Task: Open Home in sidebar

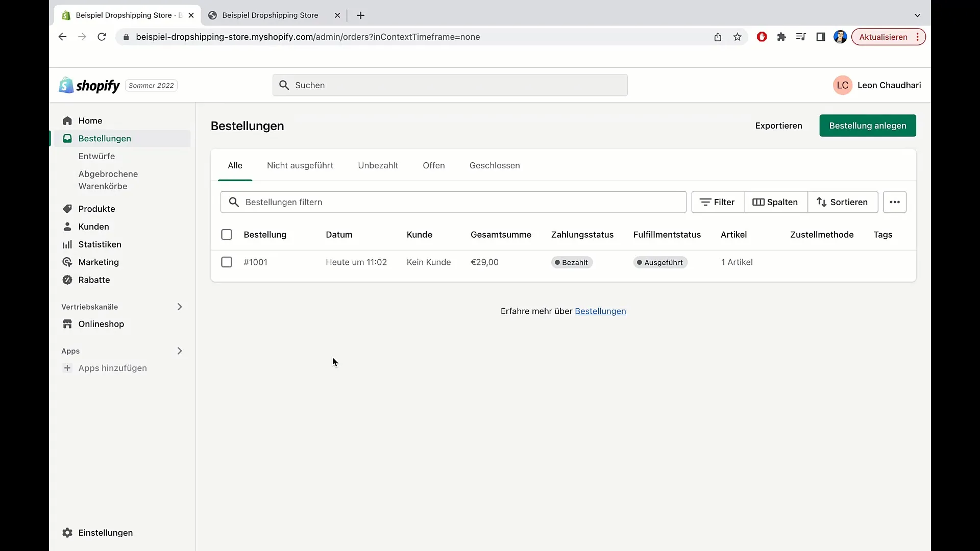Action: coord(90,120)
